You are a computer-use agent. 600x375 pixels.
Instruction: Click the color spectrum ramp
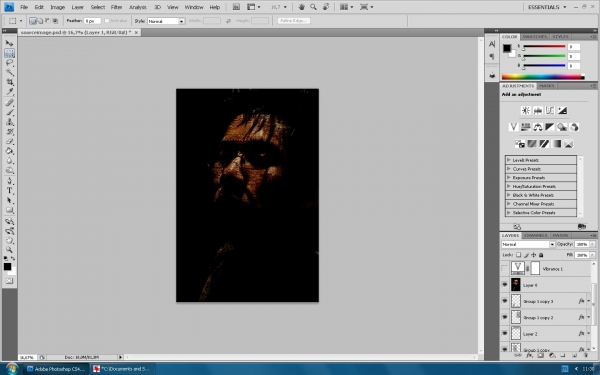pos(543,77)
